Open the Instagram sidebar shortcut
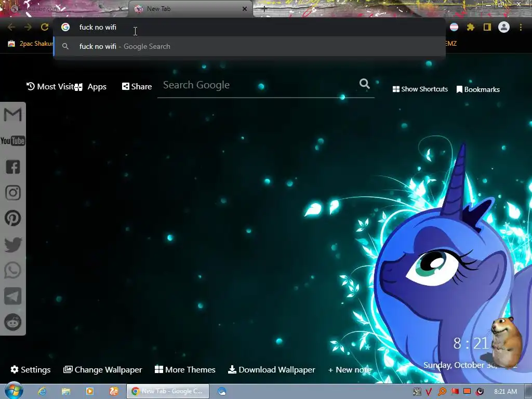532x399 pixels. [13, 193]
